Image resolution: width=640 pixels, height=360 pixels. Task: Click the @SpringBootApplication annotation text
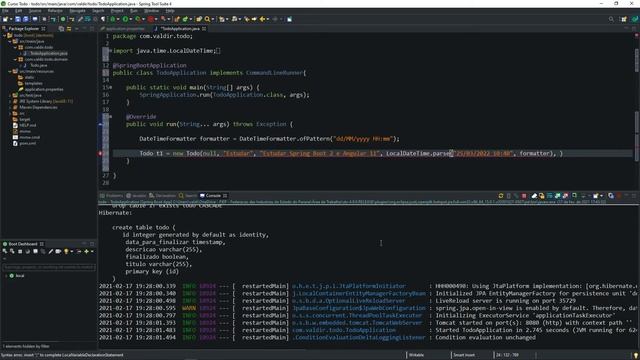pos(150,65)
